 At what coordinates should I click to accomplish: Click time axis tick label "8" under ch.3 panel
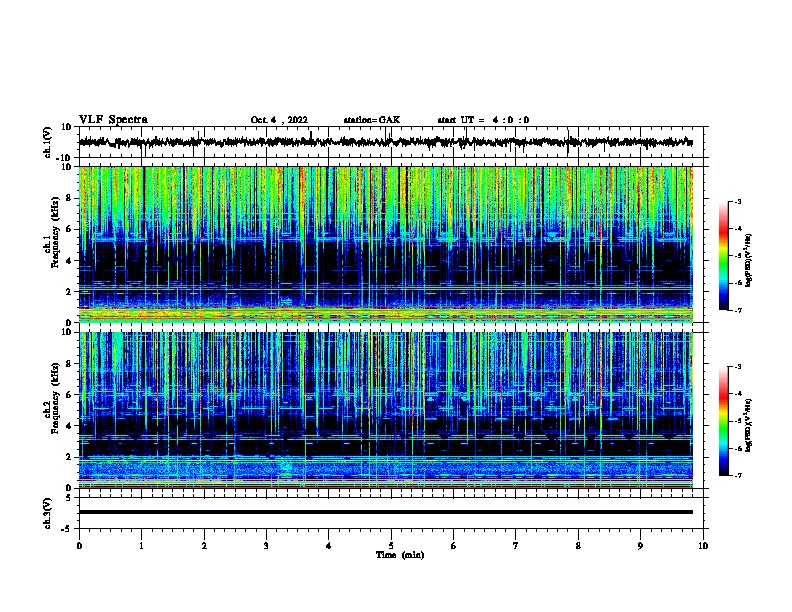(578, 546)
